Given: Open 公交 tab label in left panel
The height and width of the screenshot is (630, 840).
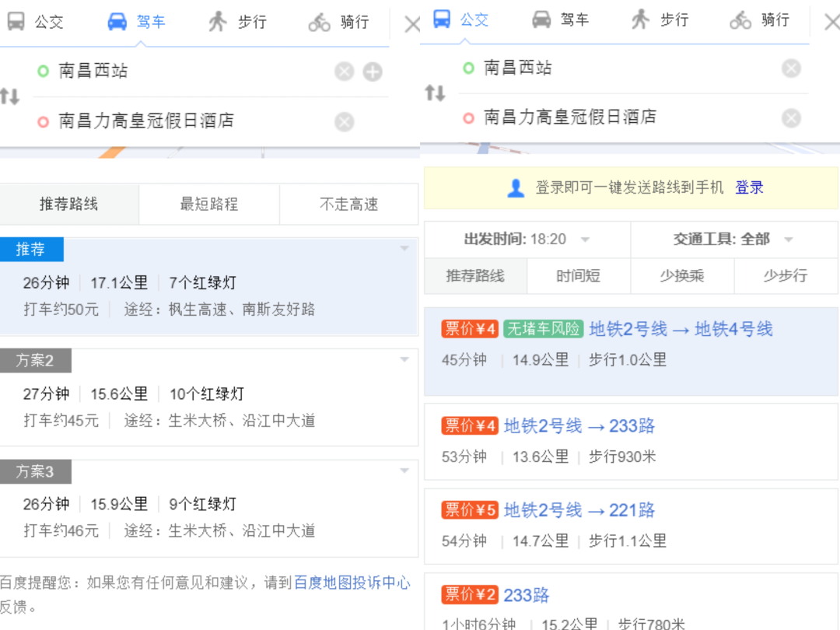Looking at the screenshot, I should pos(49,22).
